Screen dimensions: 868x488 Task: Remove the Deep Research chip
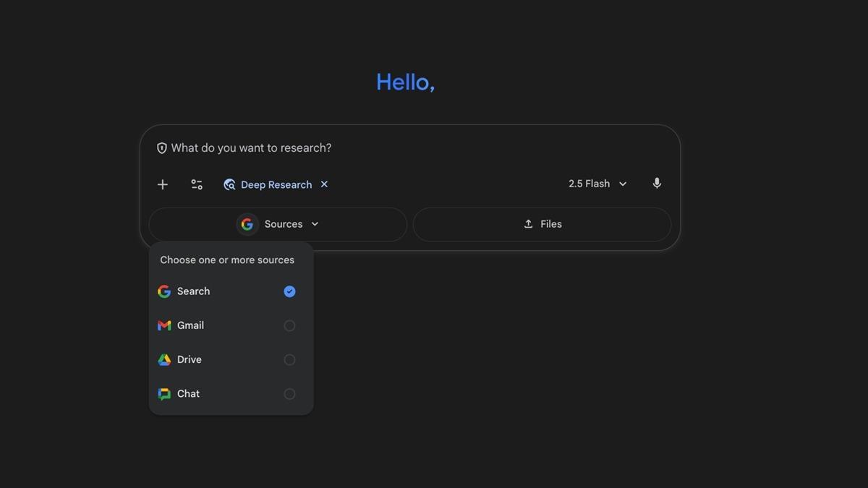[x=324, y=184]
